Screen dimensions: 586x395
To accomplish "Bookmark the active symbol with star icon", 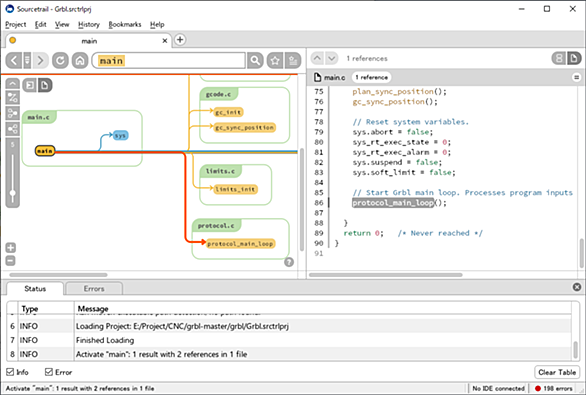I will point(275,60).
